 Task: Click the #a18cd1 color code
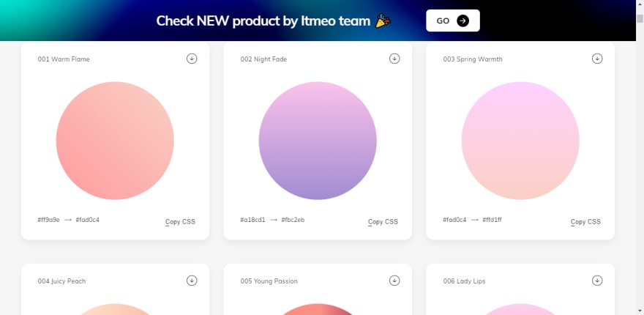coord(252,220)
